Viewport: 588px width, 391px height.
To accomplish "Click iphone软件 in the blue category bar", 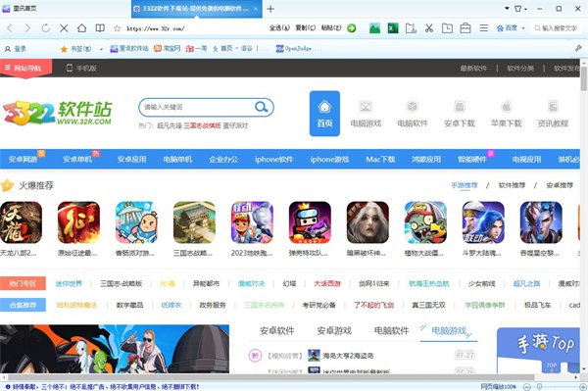I will [x=273, y=160].
